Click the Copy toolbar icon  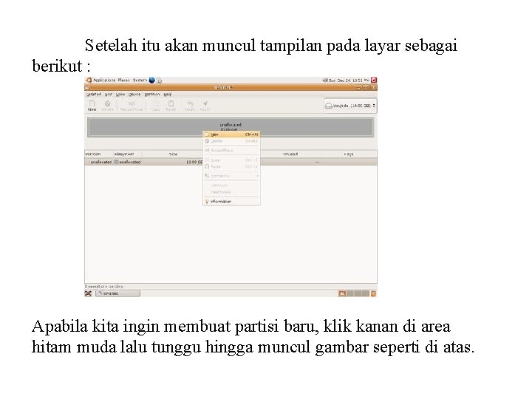(156, 105)
